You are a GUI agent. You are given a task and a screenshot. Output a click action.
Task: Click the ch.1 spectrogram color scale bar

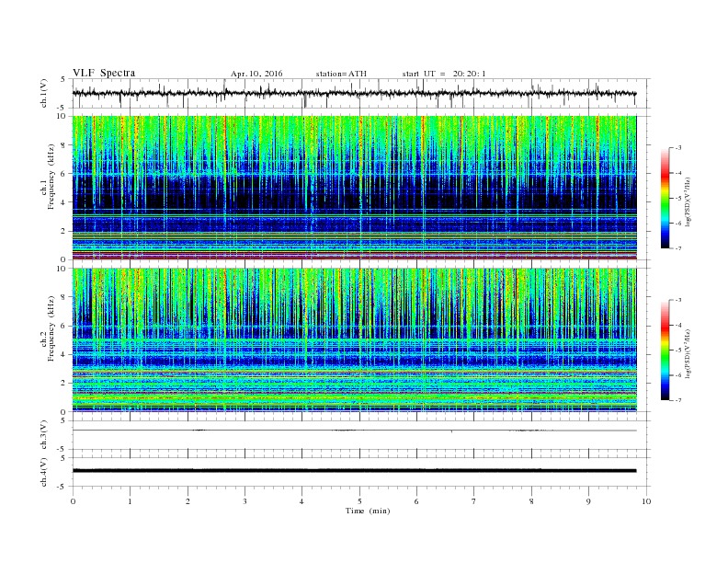click(665, 198)
